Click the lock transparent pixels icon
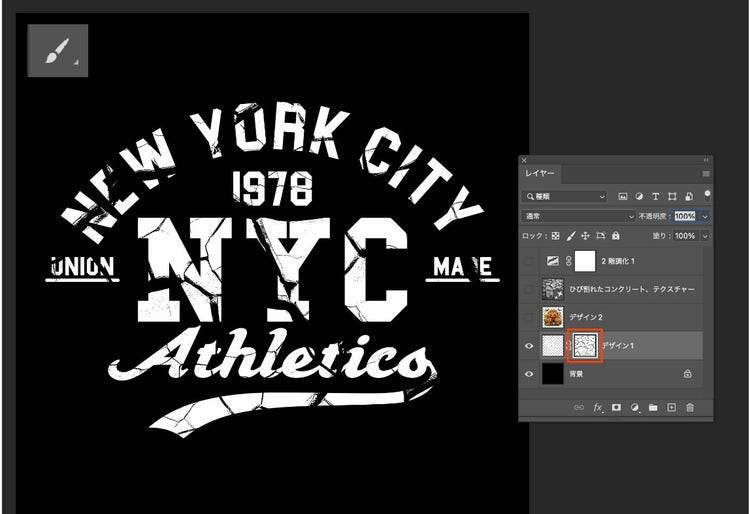Viewport: 750px width, 514px height. point(556,236)
